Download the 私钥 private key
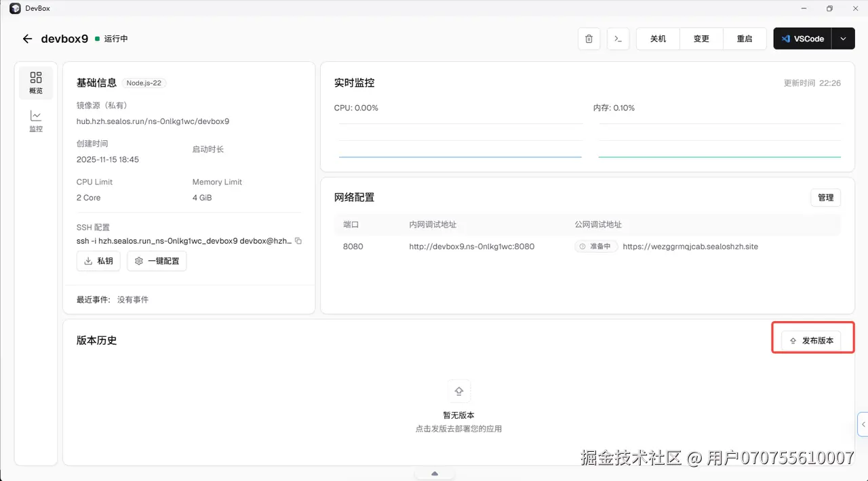The width and height of the screenshot is (868, 481). pos(98,261)
